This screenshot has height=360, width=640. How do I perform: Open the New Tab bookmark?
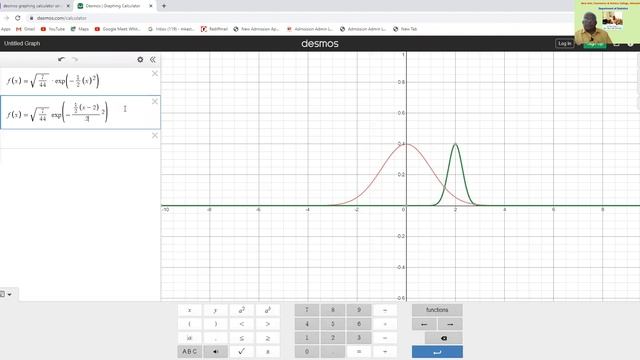[405, 29]
